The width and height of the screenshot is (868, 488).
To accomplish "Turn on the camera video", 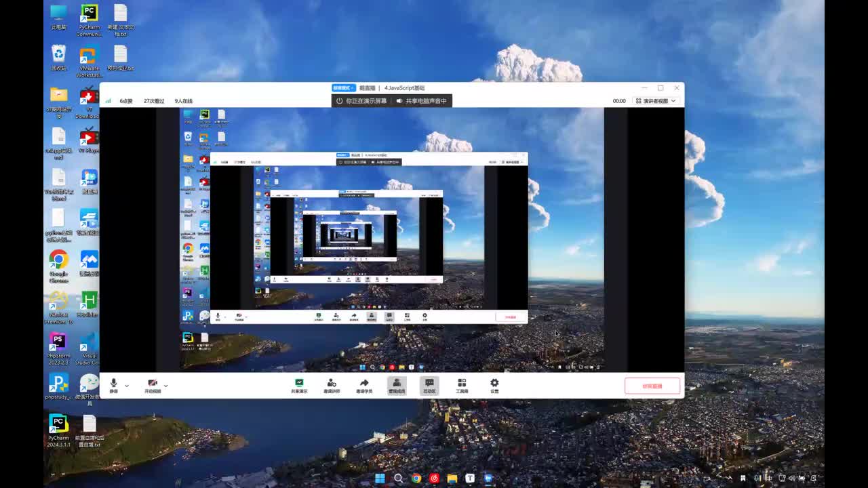I will (153, 385).
